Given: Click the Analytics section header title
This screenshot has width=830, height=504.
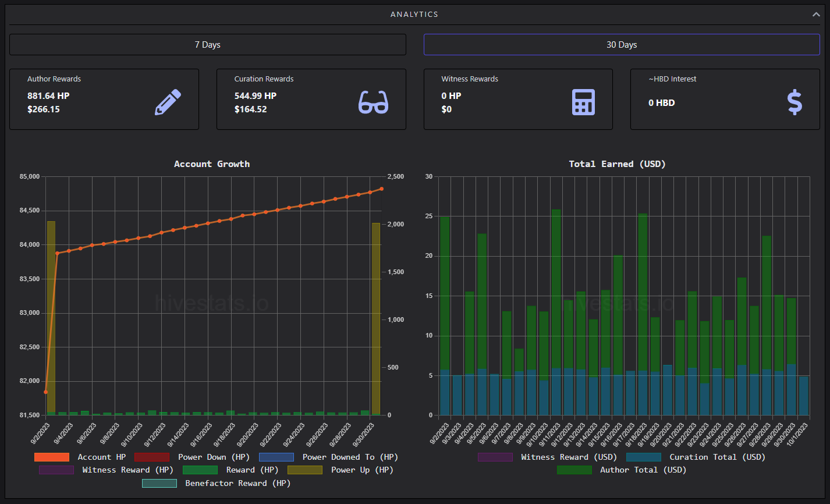Looking at the screenshot, I should (x=414, y=15).
